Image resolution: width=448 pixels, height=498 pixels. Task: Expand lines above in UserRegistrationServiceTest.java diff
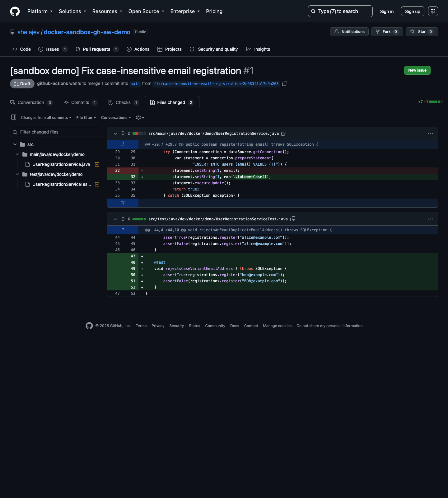123,230
